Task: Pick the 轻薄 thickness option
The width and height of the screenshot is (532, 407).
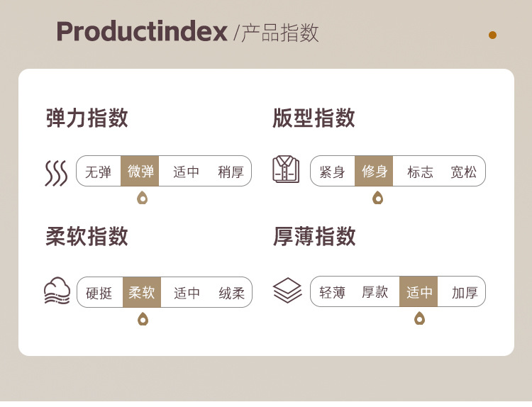Action: 332,292
